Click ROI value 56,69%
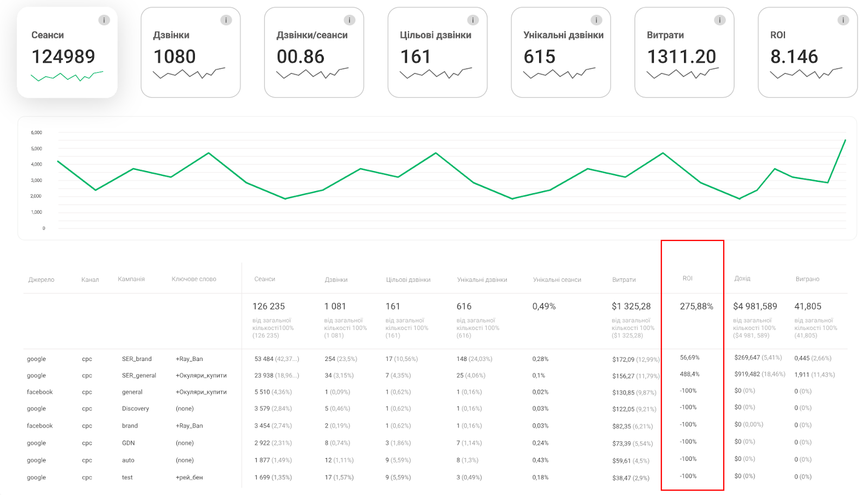 coord(690,358)
